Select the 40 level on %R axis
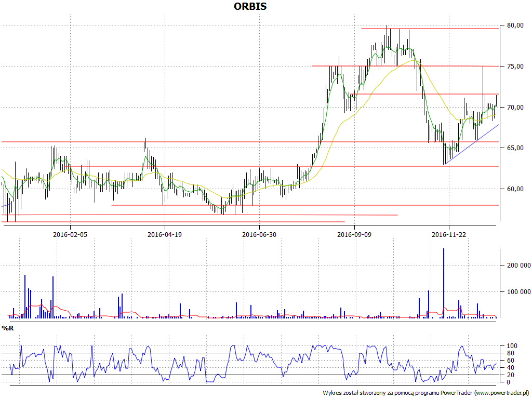Screen dimensions: 532x399 pos(512,368)
